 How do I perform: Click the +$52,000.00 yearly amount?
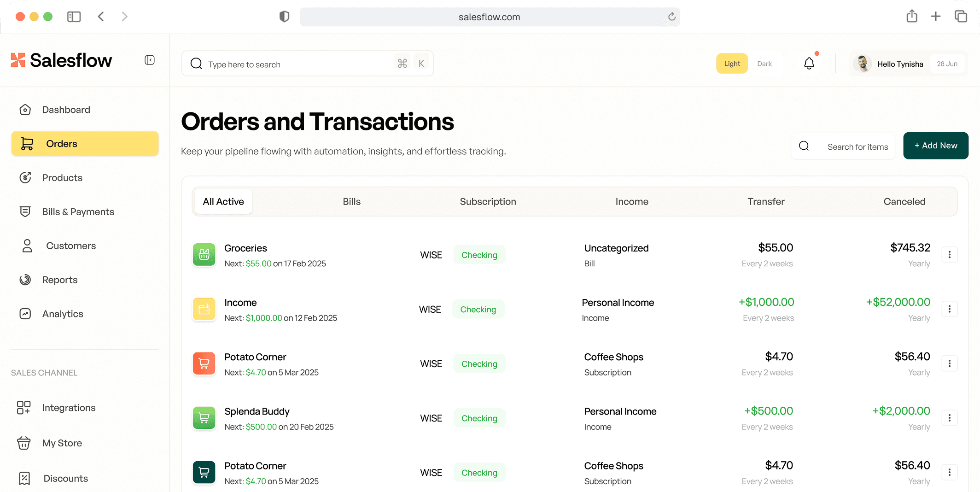click(898, 302)
